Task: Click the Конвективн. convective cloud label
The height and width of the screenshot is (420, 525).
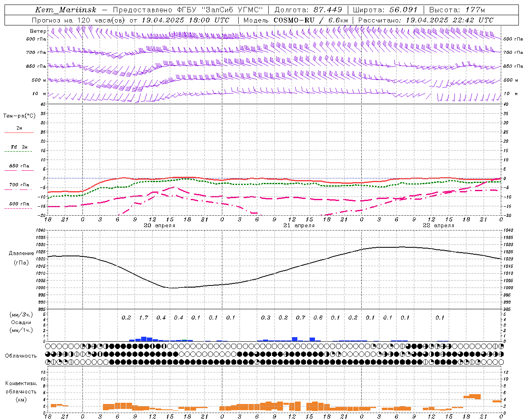Action: (x=21, y=383)
